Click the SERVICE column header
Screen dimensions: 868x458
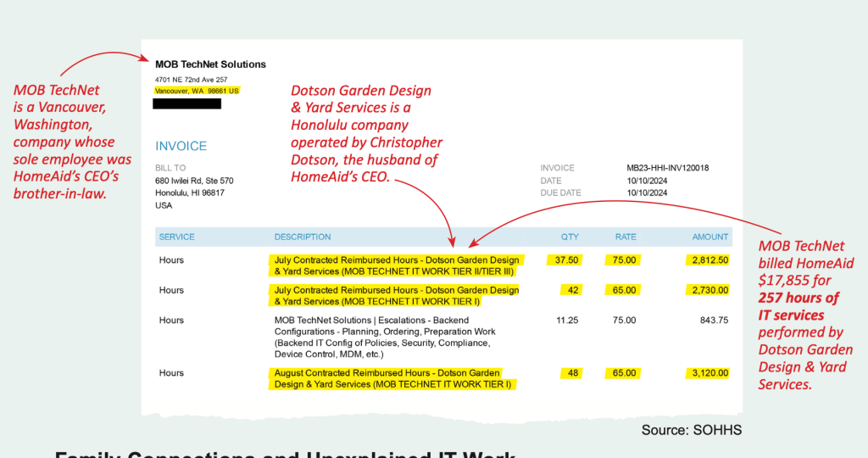(x=176, y=237)
